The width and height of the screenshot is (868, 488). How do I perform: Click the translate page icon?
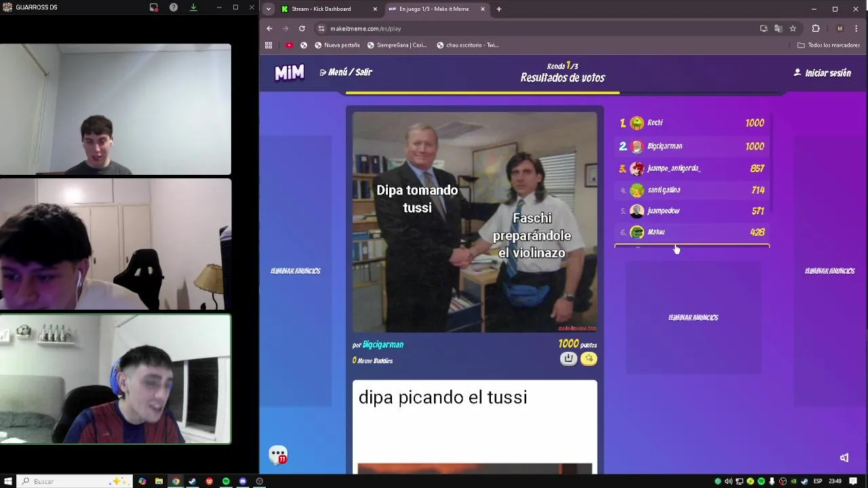coord(778,28)
